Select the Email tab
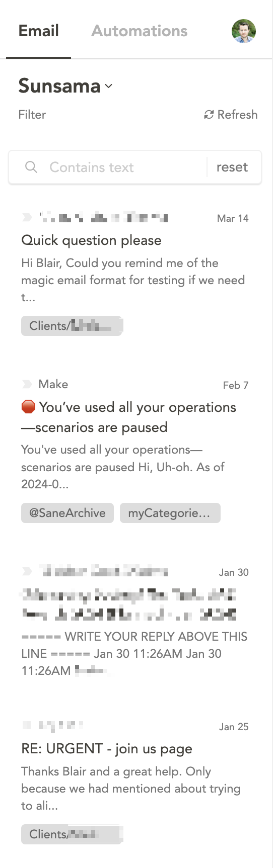 [39, 31]
